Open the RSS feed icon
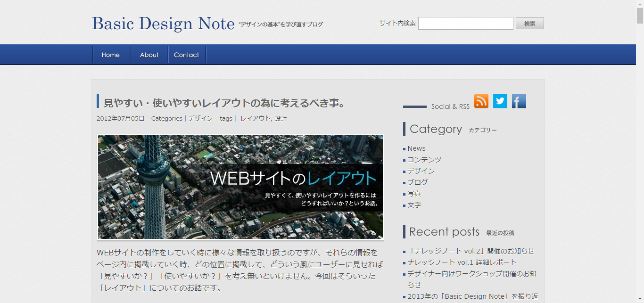Viewport: 644px width, 303px height. pyautogui.click(x=481, y=101)
